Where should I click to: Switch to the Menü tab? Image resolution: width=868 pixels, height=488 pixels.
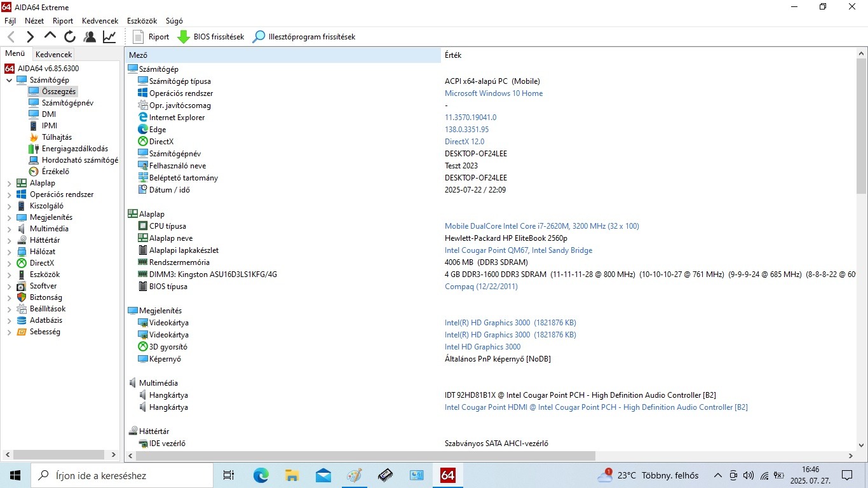(x=15, y=54)
